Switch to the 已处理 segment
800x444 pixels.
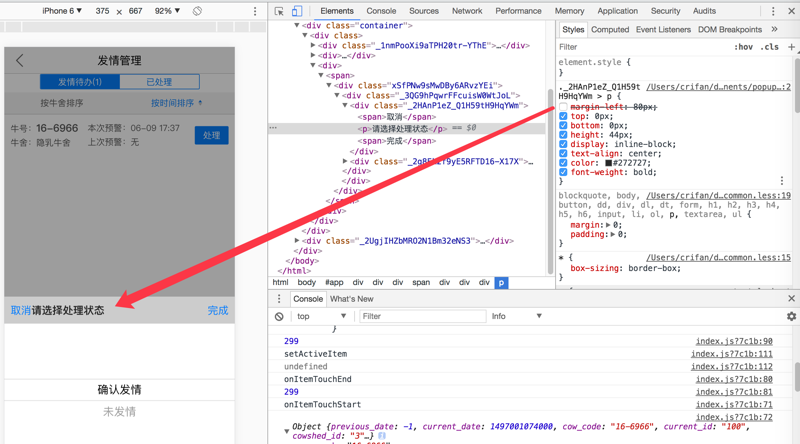pos(159,82)
